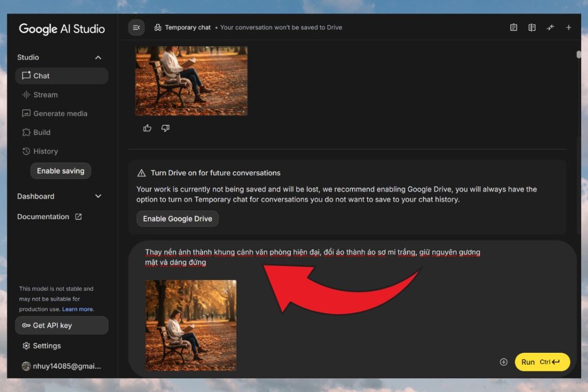Select Generate media in sidebar

point(60,113)
